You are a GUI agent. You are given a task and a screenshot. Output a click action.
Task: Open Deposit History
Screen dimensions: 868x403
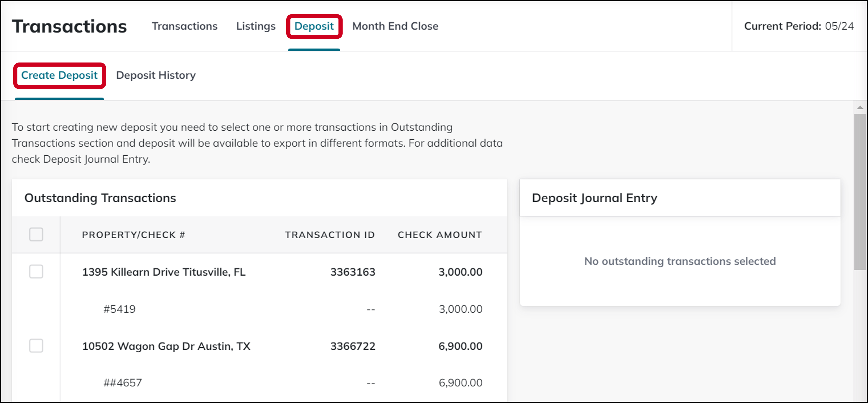pos(156,75)
